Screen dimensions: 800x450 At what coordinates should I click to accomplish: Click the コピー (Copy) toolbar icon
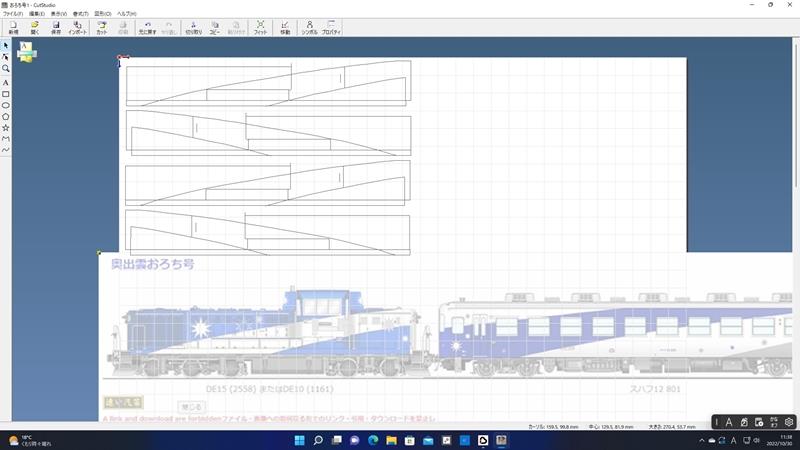tap(215, 28)
